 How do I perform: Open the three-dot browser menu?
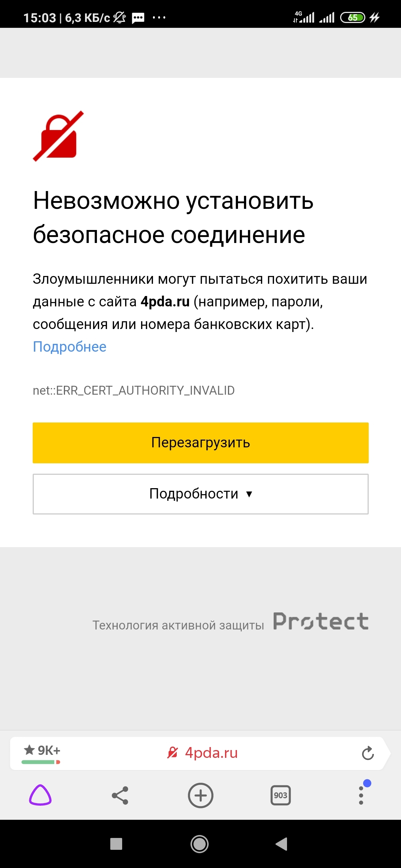pos(361,795)
